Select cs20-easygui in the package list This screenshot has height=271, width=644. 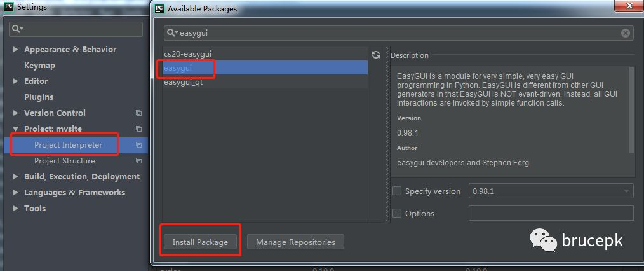[187, 55]
